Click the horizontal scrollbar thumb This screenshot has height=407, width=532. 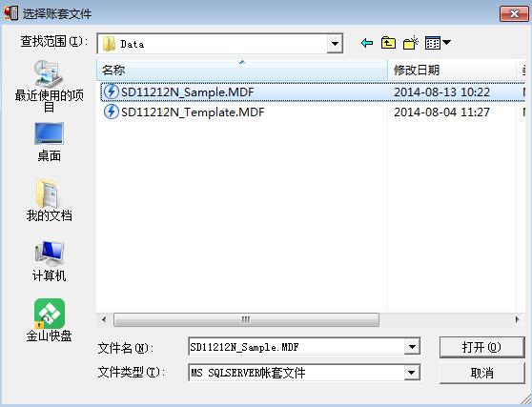click(246, 319)
